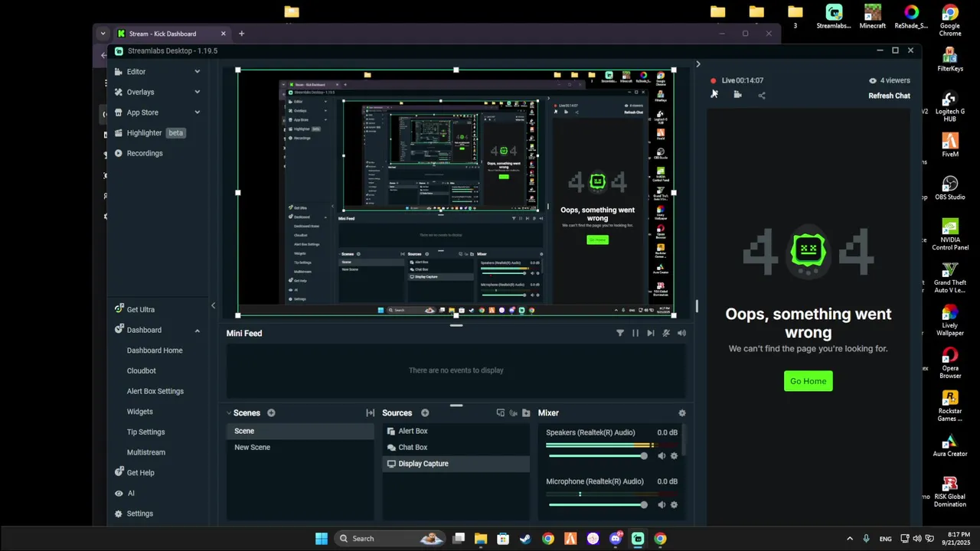
Task: Open Speakers audio source settings gear
Action: tap(674, 456)
